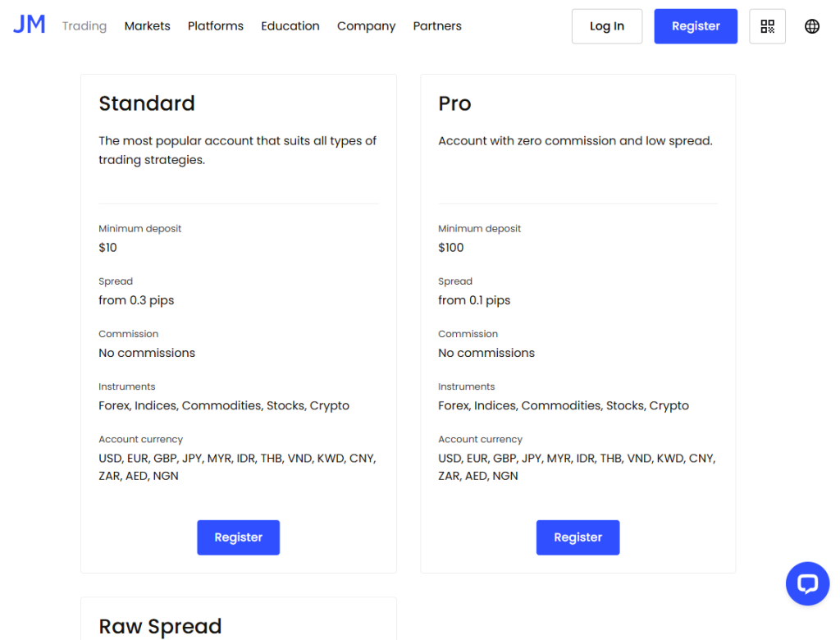This screenshot has height=640, width=840.
Task: Click the Standard minimum deposit $10 value
Action: pyautogui.click(x=108, y=248)
